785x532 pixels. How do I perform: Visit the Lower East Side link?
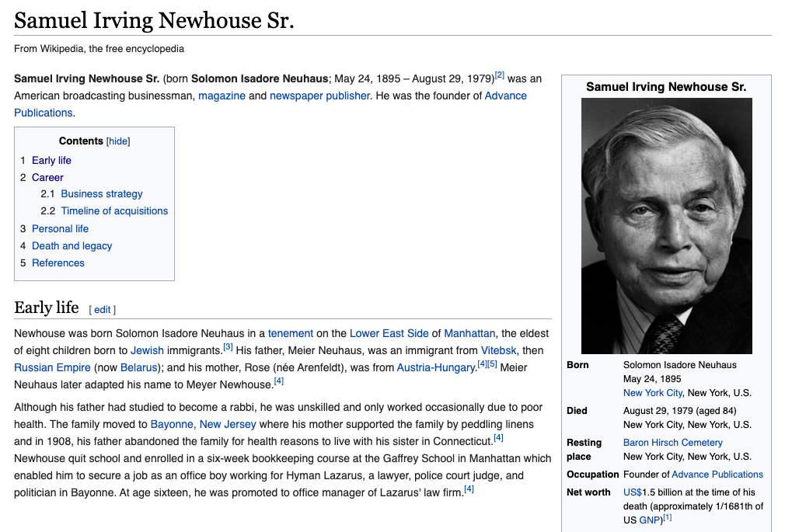tap(389, 333)
